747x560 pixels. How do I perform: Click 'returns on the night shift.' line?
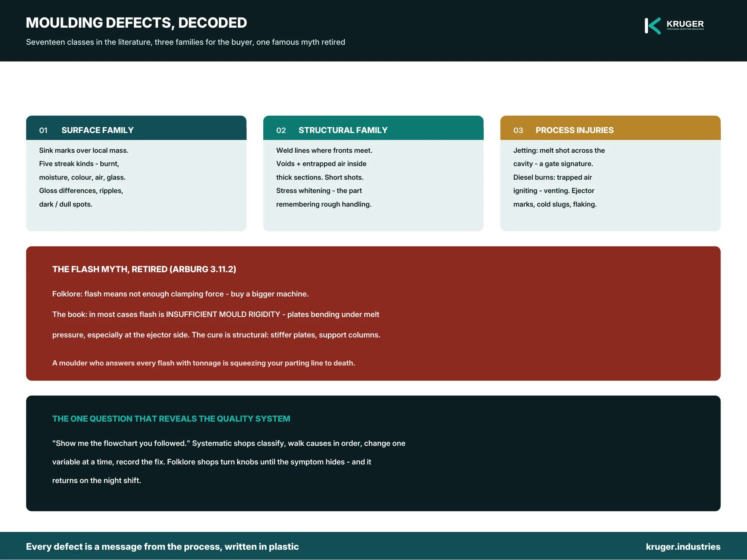[96, 480]
